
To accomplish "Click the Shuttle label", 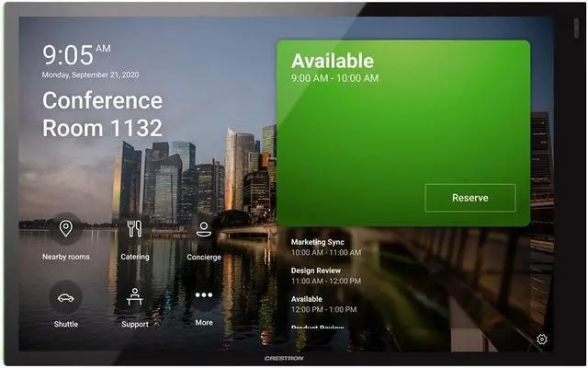I will 66,324.
